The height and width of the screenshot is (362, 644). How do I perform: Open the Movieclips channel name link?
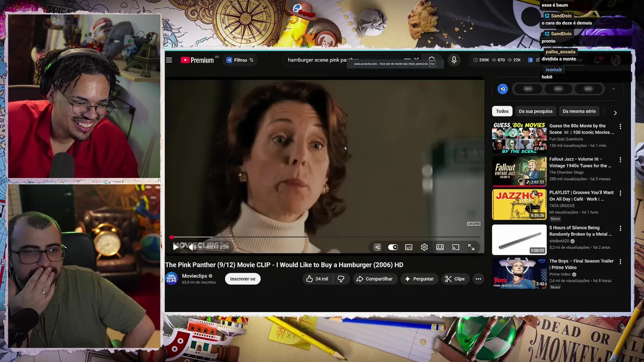click(194, 276)
